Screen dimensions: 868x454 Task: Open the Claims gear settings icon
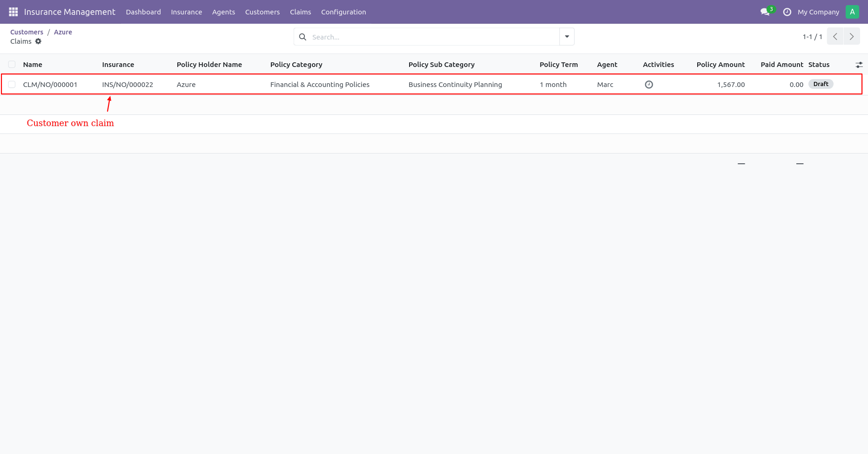[38, 41]
